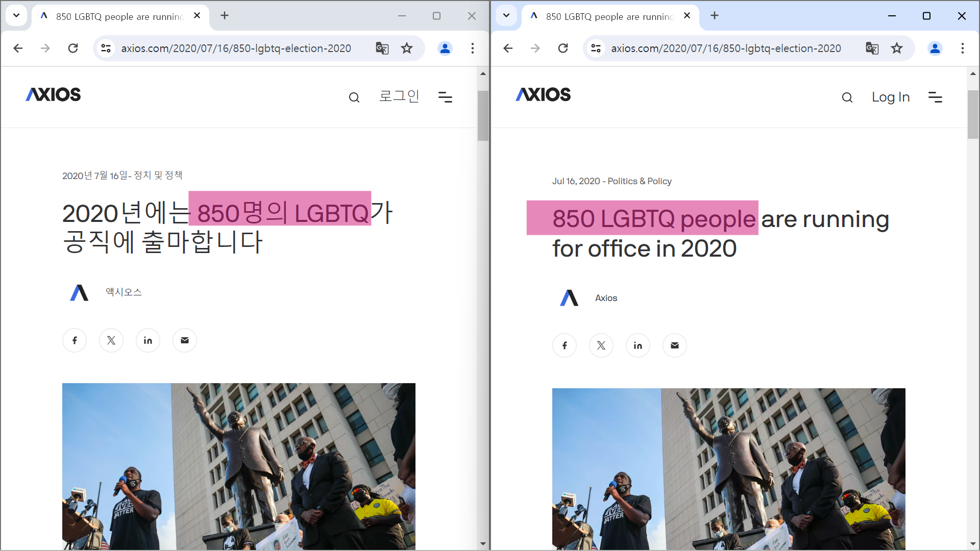Click the 로그인 link in left window

pyautogui.click(x=399, y=96)
